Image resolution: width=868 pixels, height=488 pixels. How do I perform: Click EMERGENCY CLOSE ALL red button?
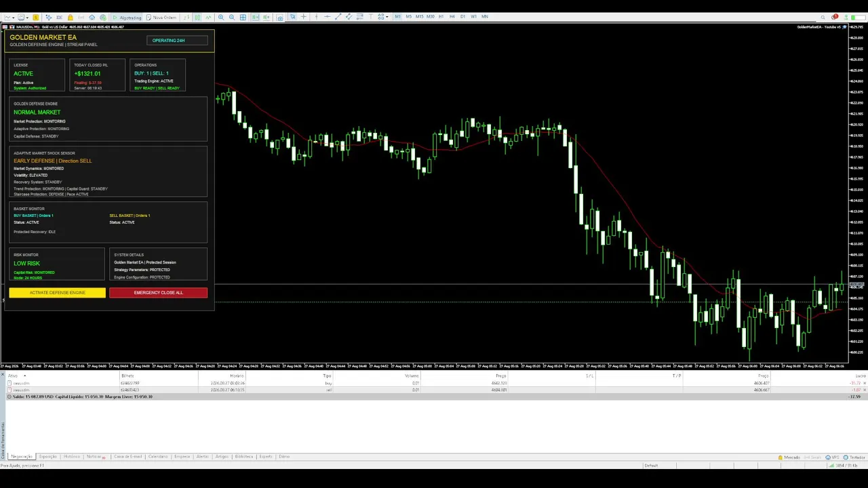158,293
